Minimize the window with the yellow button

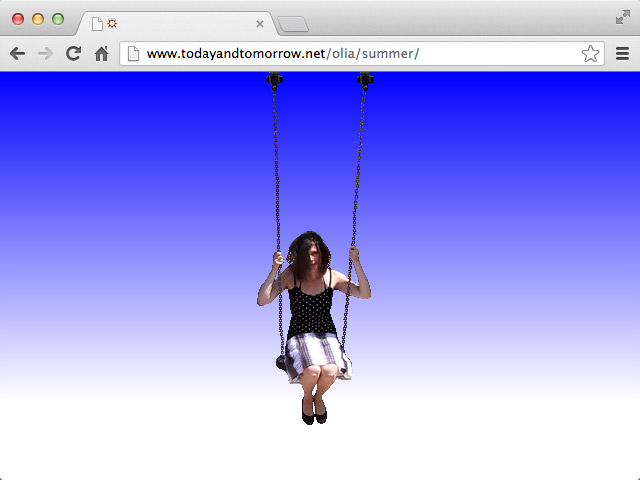pos(38,19)
